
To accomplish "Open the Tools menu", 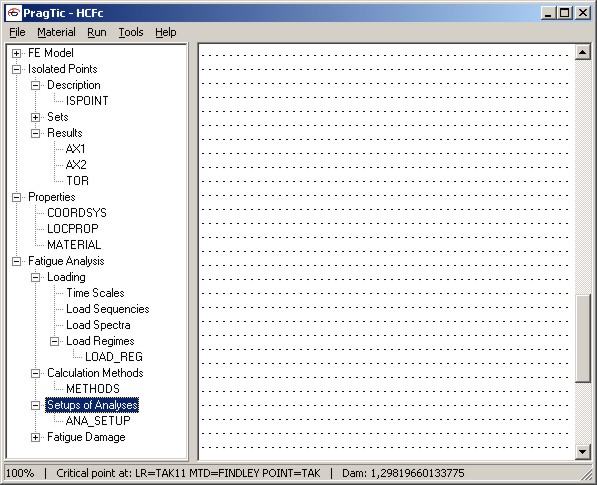I will click(131, 32).
